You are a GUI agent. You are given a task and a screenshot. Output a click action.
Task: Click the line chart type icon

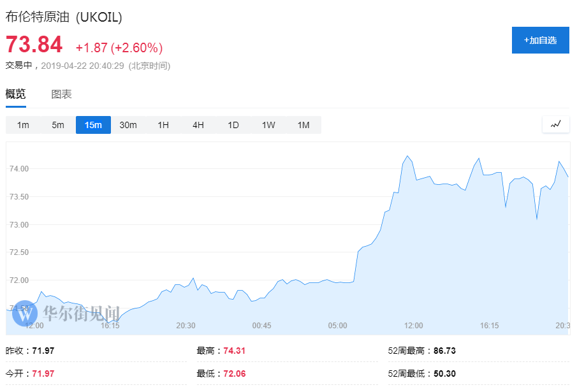[x=555, y=124]
